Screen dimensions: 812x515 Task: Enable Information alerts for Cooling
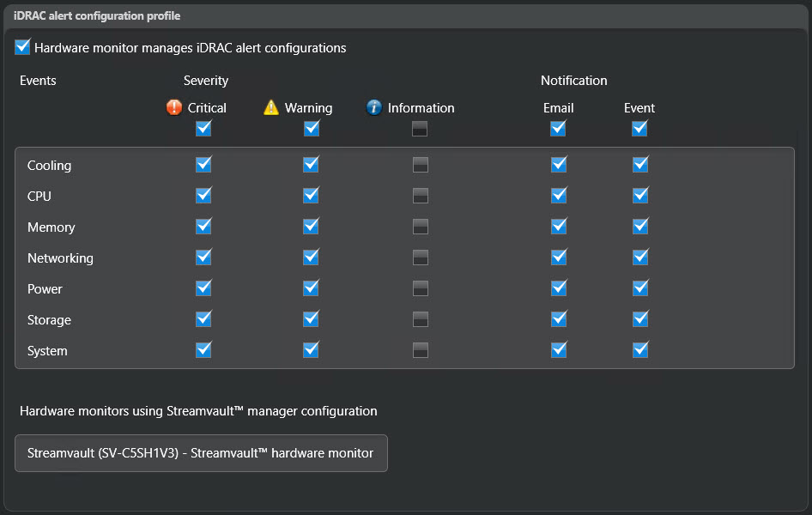[x=420, y=165]
